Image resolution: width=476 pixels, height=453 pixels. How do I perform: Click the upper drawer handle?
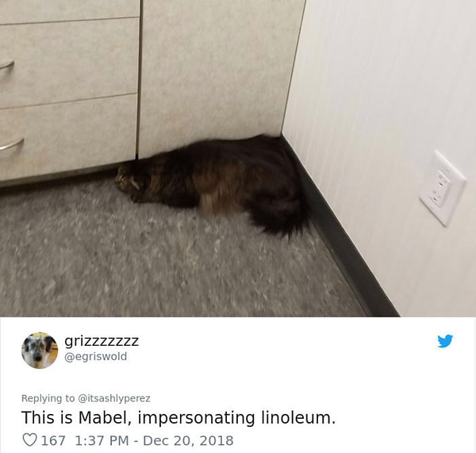(x=6, y=65)
